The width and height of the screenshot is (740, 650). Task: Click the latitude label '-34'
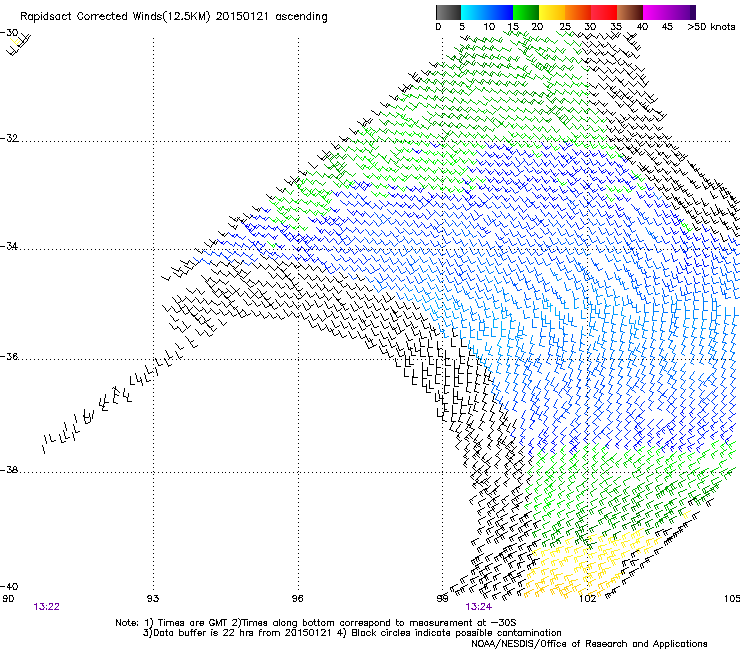[x=9, y=246]
